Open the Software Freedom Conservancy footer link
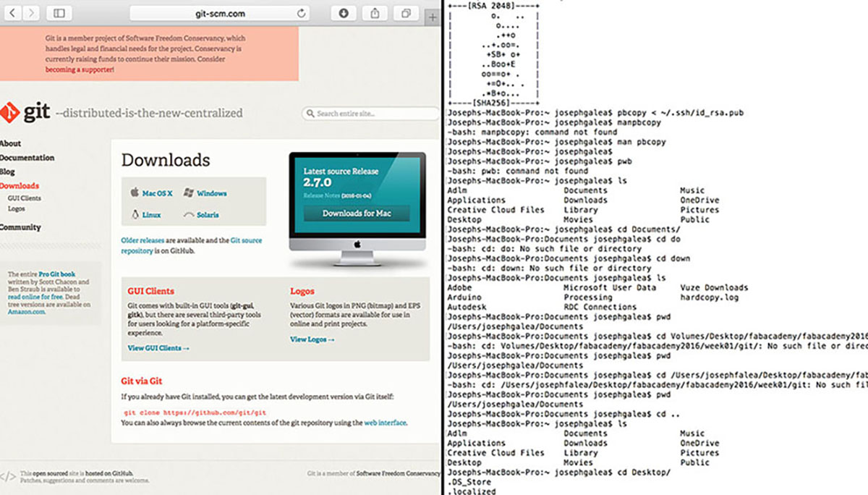Screen dimensions: 868x495 tap(396, 473)
